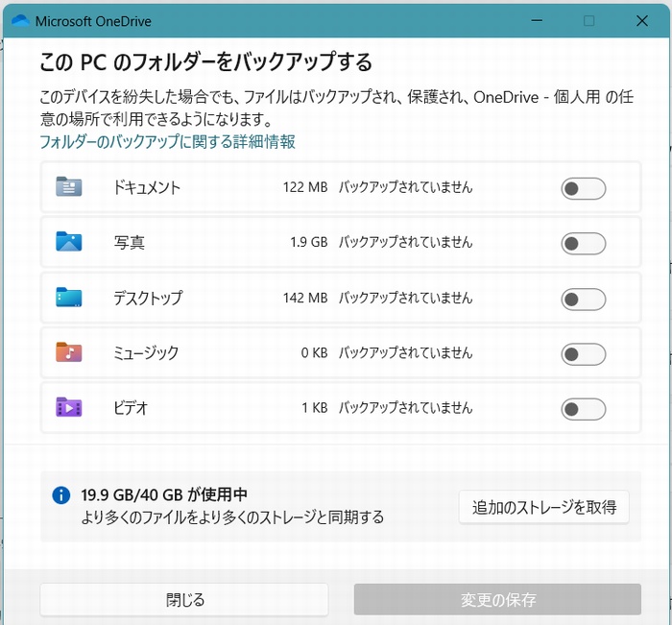
Task: Enable the ミュージック backup toggle
Action: [x=583, y=354]
